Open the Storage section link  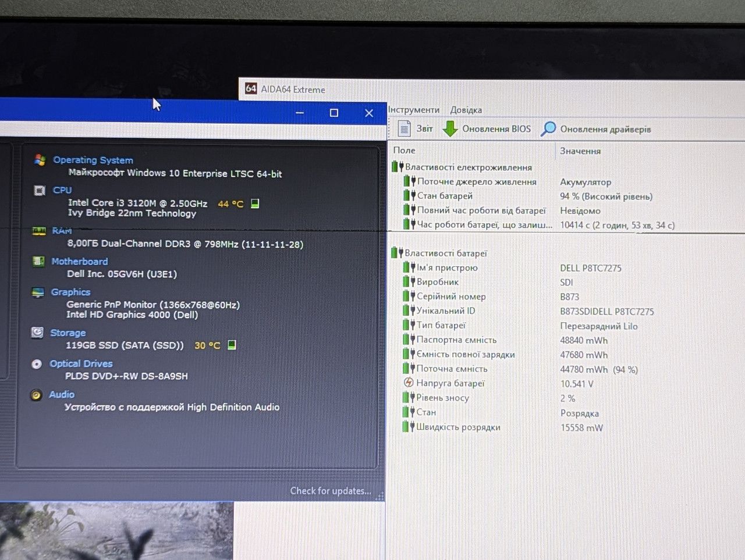68,333
